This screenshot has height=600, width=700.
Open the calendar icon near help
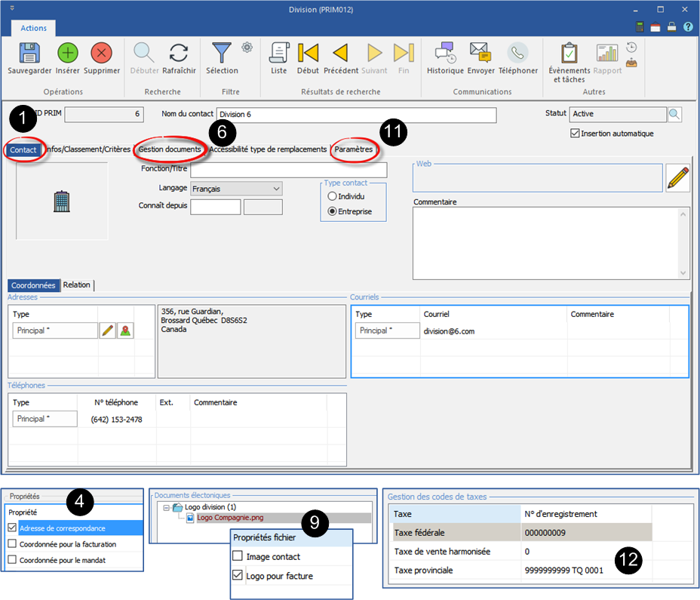point(655,27)
